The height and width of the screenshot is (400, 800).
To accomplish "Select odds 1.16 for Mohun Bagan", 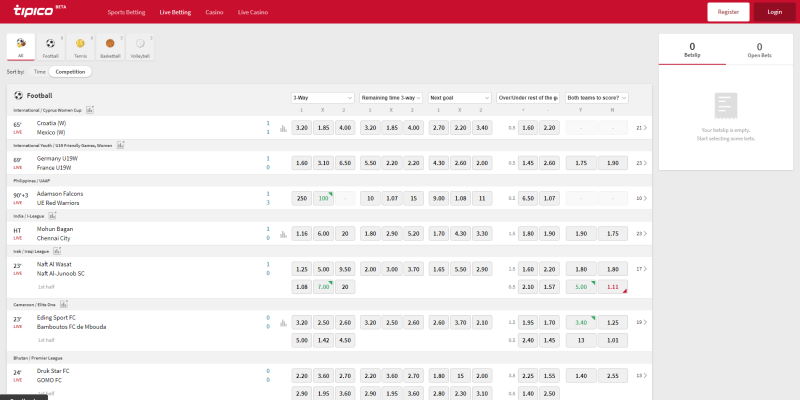I will 302,234.
